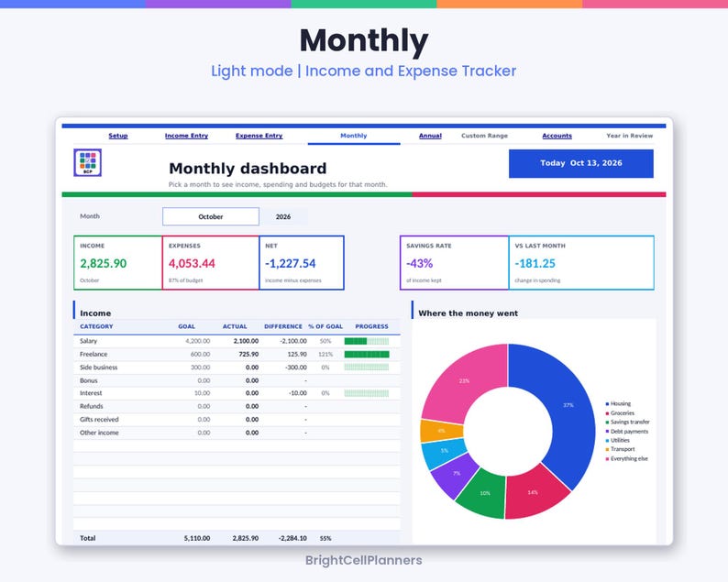Click the GOAL column header

(x=187, y=326)
